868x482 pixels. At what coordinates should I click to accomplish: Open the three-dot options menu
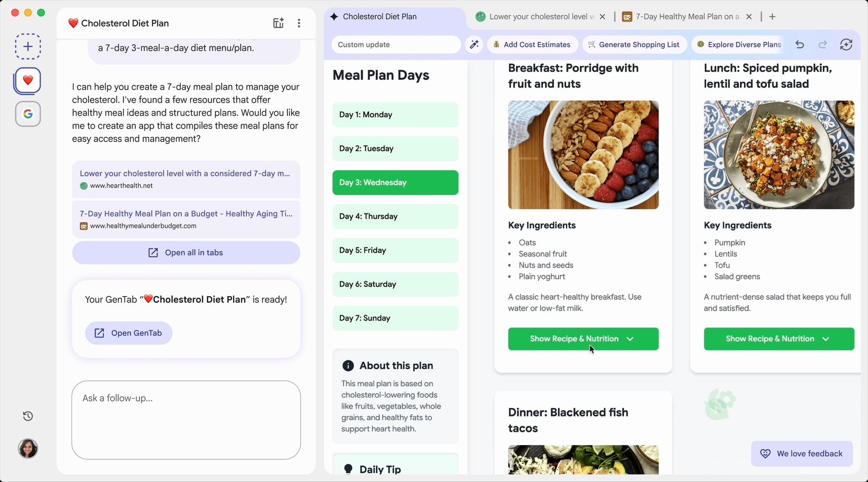click(x=299, y=23)
